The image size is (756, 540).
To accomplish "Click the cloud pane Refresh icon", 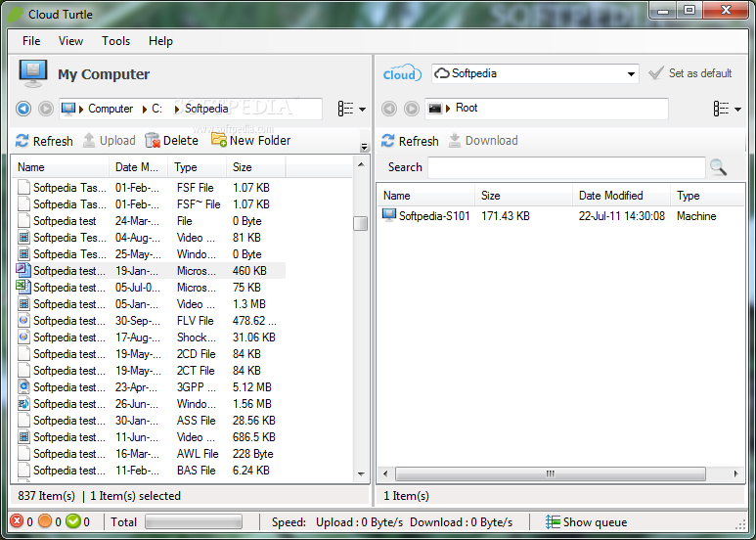I will click(x=387, y=141).
